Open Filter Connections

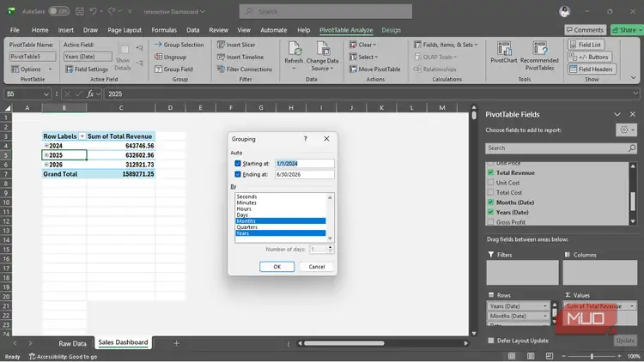click(x=245, y=69)
